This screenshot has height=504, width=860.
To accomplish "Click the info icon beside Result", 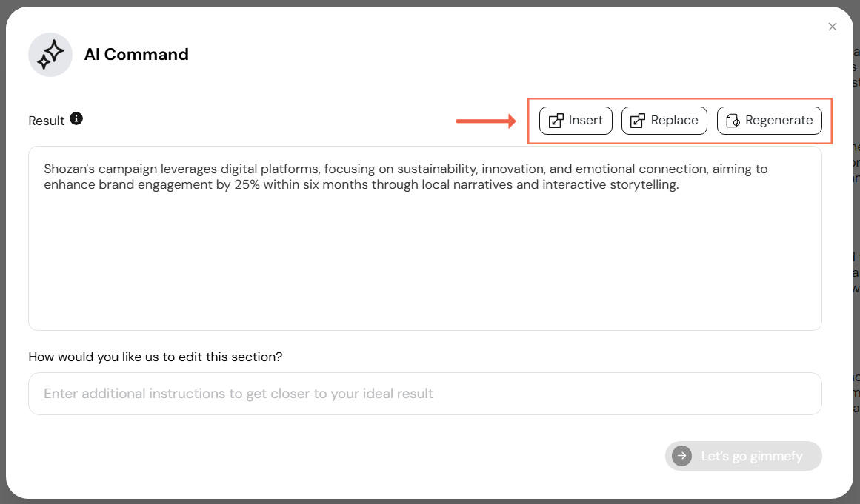I will click(x=76, y=118).
